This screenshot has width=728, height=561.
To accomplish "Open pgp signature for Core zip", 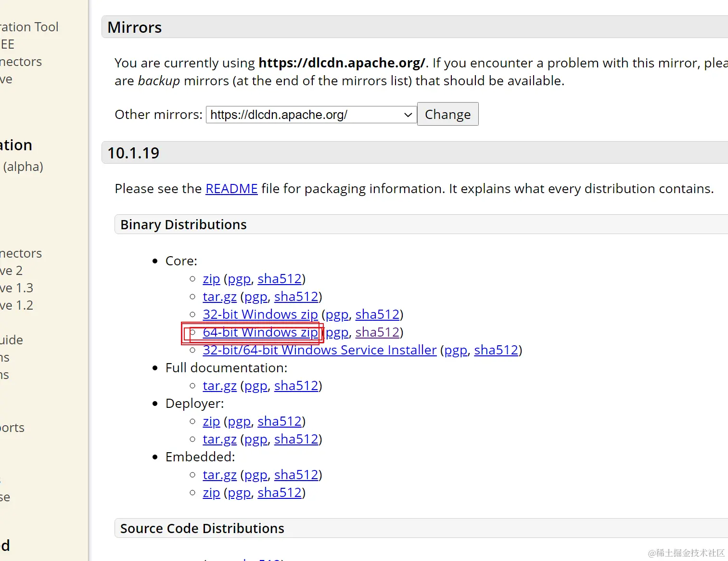I will click(x=239, y=279).
